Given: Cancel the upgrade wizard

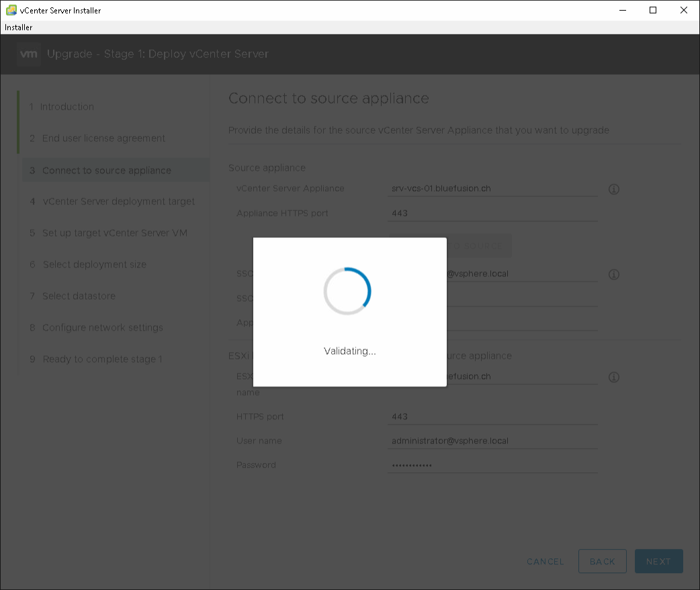Looking at the screenshot, I should click(545, 562).
